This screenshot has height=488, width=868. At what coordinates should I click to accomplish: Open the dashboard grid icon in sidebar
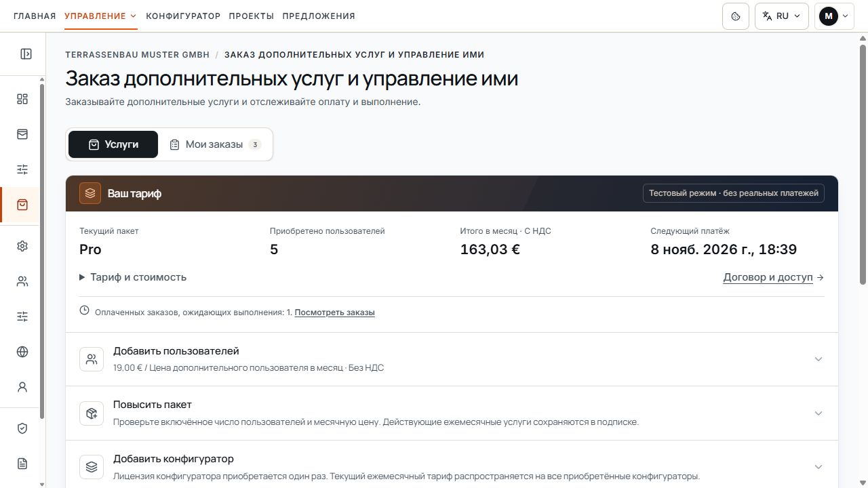pos(22,99)
